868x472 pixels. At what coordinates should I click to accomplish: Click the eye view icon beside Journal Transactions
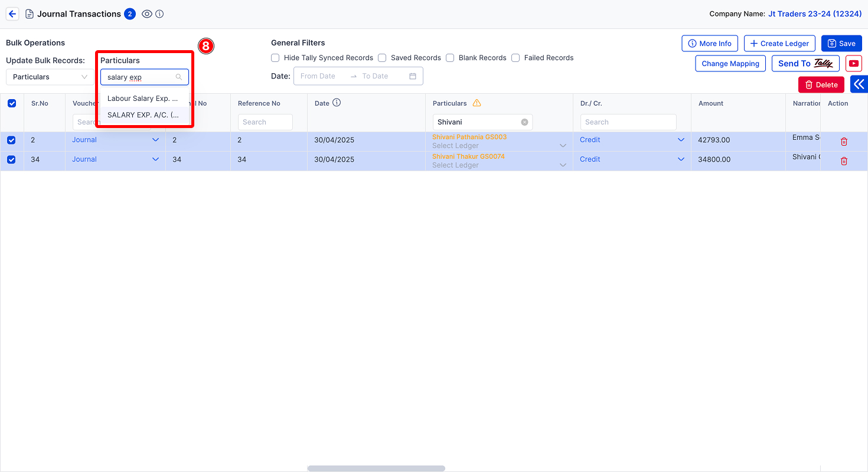click(x=147, y=14)
